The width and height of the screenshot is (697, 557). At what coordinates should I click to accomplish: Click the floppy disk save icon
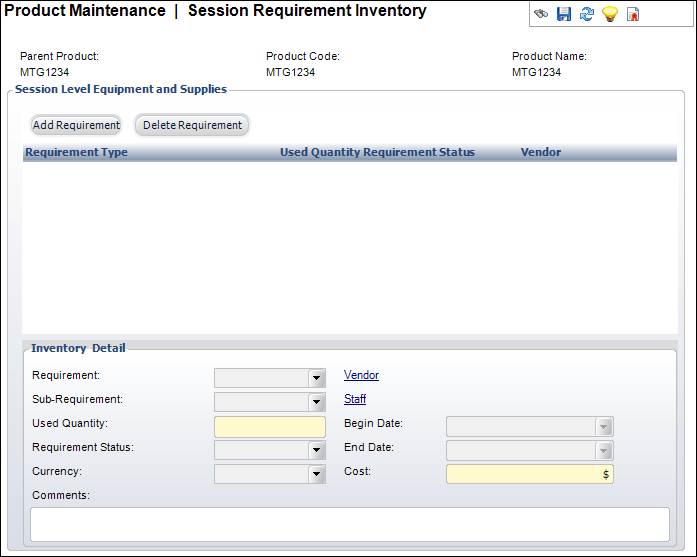click(x=564, y=15)
